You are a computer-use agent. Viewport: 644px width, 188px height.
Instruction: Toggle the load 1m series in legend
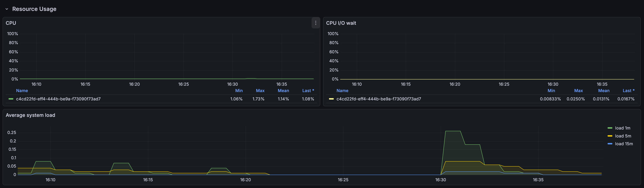(x=622, y=128)
